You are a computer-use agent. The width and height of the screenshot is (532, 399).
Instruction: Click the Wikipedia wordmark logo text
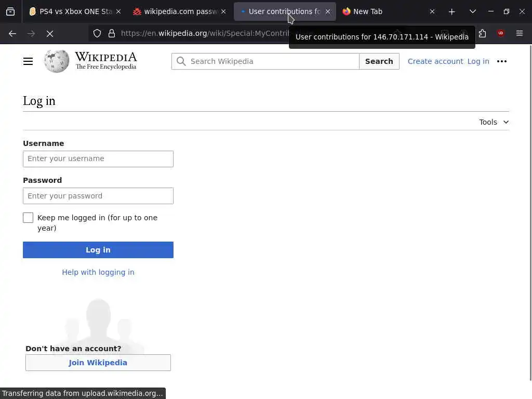(x=106, y=61)
